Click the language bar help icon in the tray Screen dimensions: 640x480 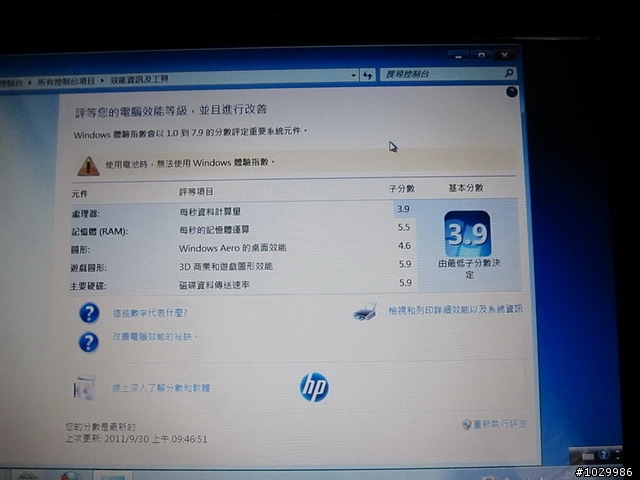click(x=604, y=455)
